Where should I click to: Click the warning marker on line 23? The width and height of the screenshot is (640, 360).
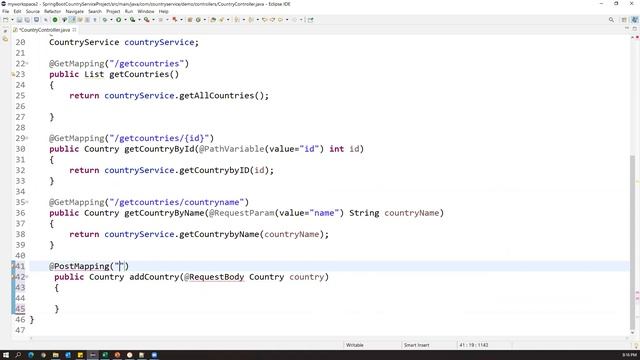pyautogui.click(x=13, y=74)
